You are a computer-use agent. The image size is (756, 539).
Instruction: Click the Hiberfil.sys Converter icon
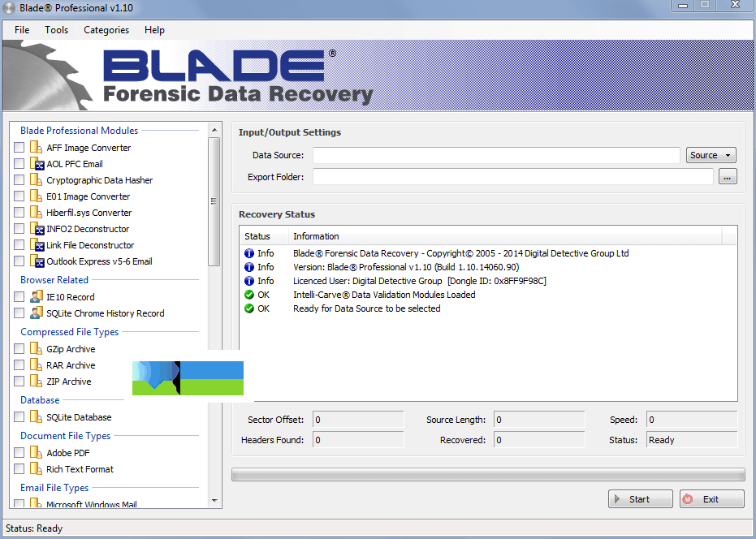tap(37, 212)
